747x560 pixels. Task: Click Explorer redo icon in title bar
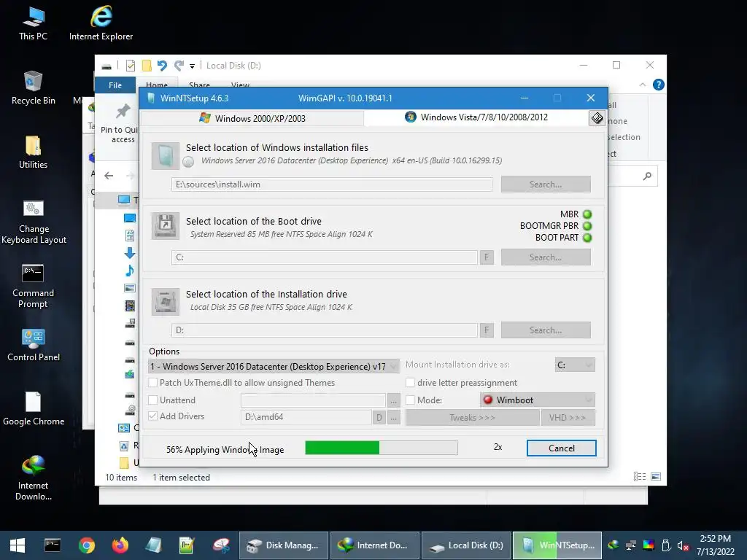(x=179, y=65)
